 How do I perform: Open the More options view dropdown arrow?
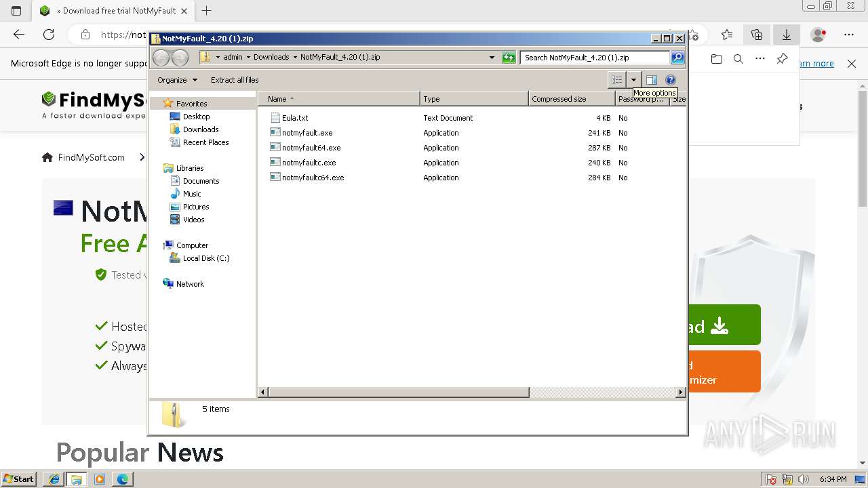pos(633,80)
